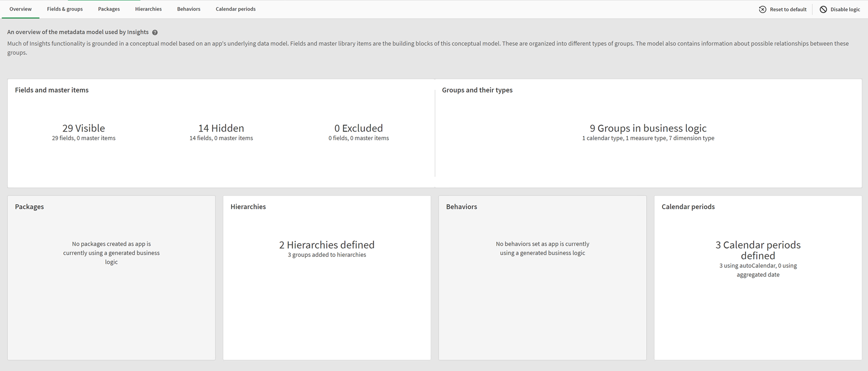Click '14 fields, 0 master items' text
868x371 pixels.
tap(221, 138)
